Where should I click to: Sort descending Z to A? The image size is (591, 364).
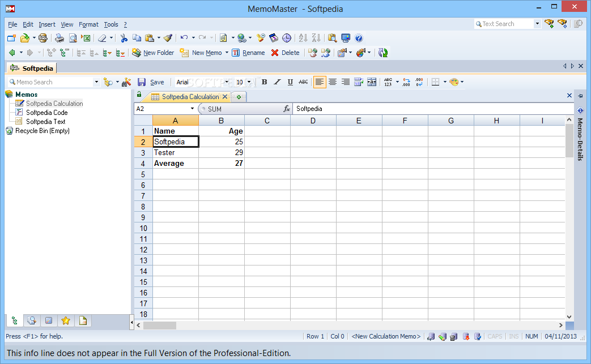(x=316, y=38)
